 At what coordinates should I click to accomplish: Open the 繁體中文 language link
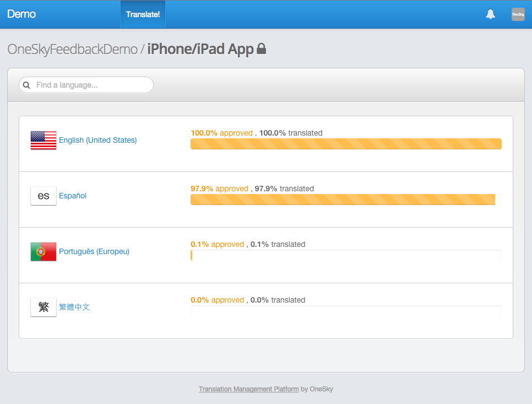point(74,307)
